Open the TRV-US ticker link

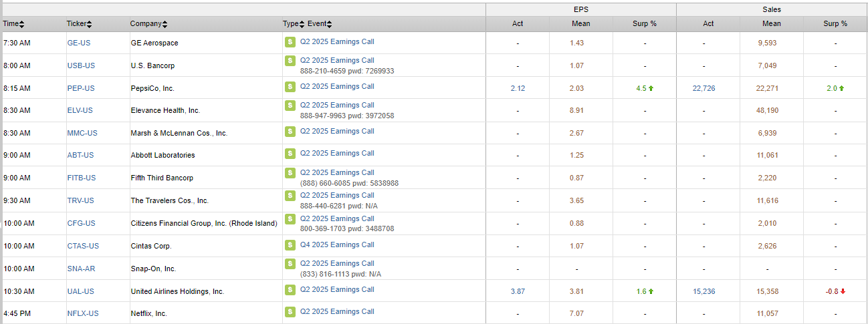pyautogui.click(x=81, y=201)
